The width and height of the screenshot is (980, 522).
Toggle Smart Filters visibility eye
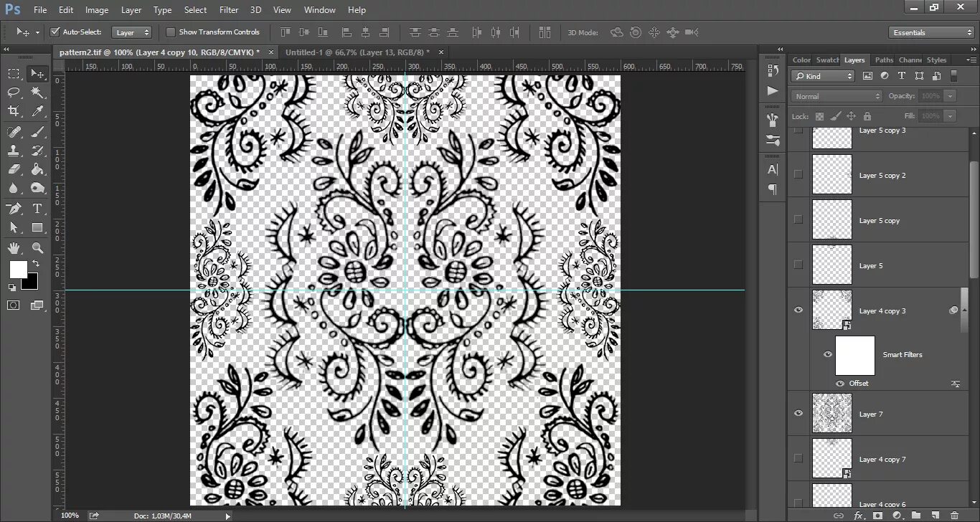pos(828,354)
